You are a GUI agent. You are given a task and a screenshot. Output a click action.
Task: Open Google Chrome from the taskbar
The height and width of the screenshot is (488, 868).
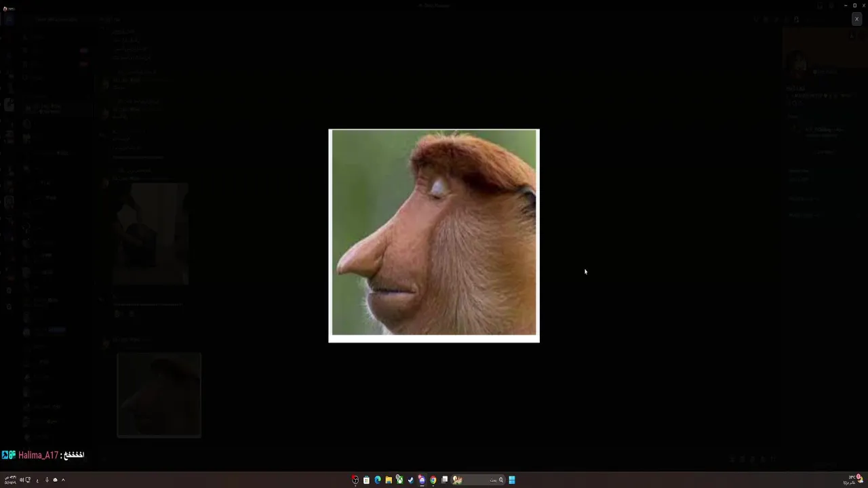[x=433, y=480]
